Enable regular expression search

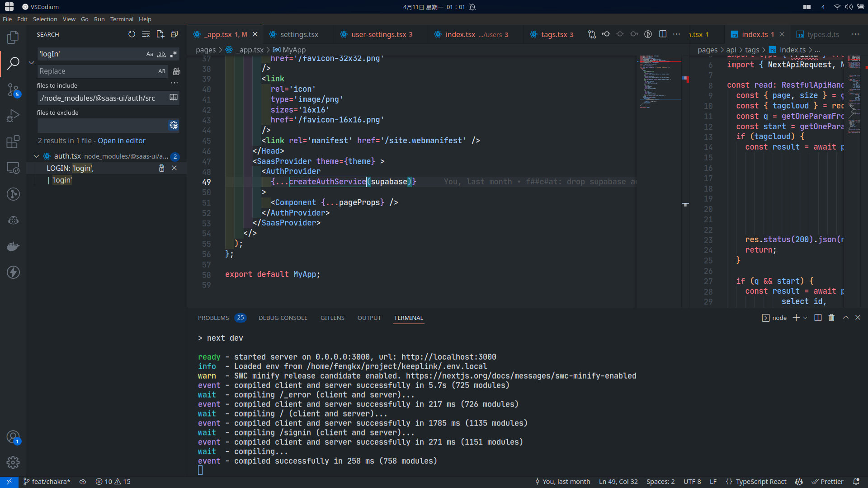[x=174, y=54]
